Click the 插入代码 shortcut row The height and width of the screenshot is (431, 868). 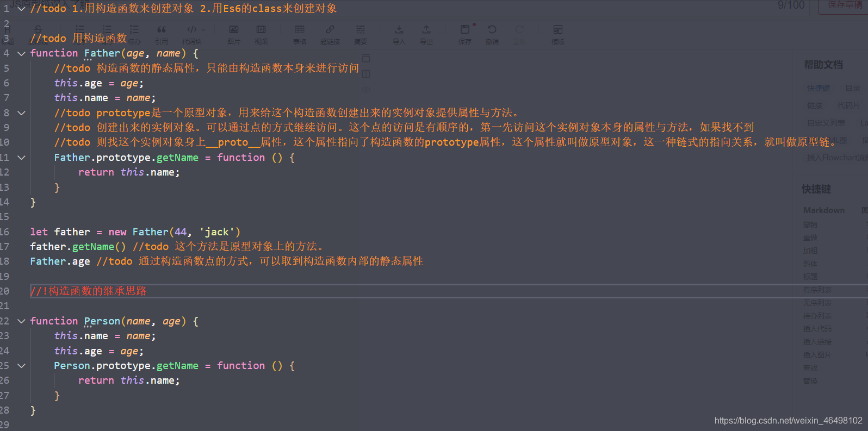click(x=817, y=329)
